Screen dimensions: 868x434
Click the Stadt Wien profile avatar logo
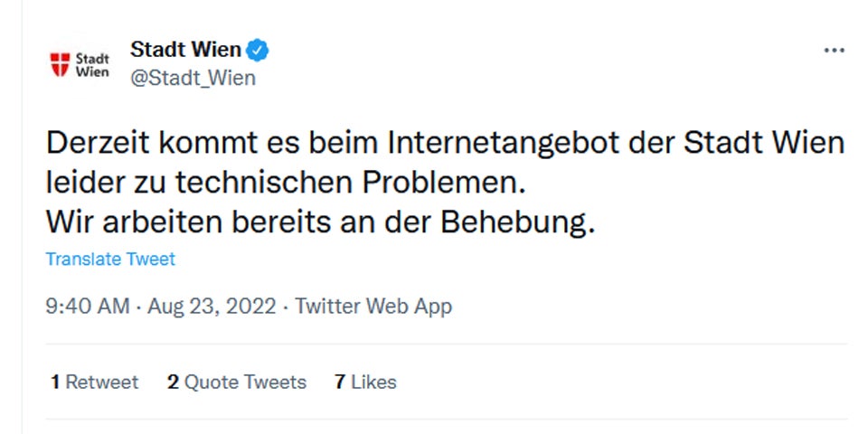point(78,64)
